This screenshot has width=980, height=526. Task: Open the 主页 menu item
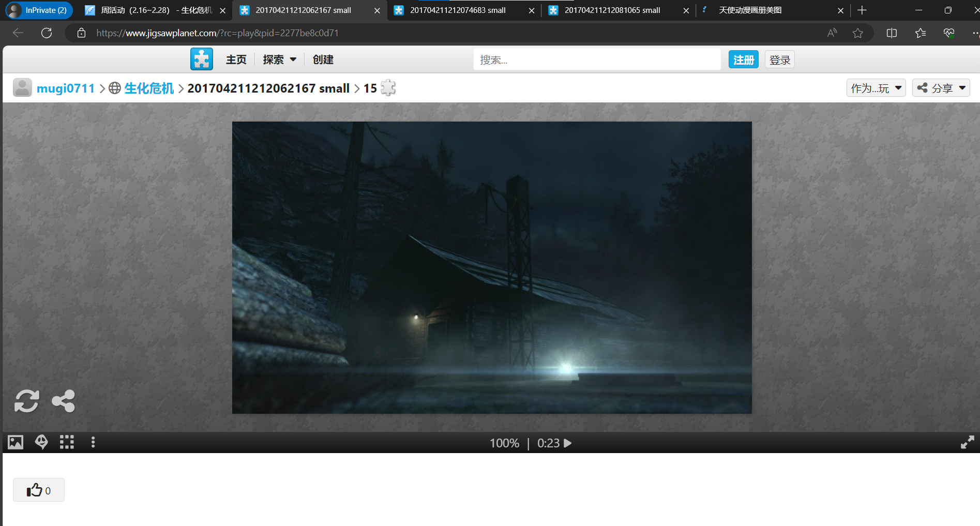236,59
